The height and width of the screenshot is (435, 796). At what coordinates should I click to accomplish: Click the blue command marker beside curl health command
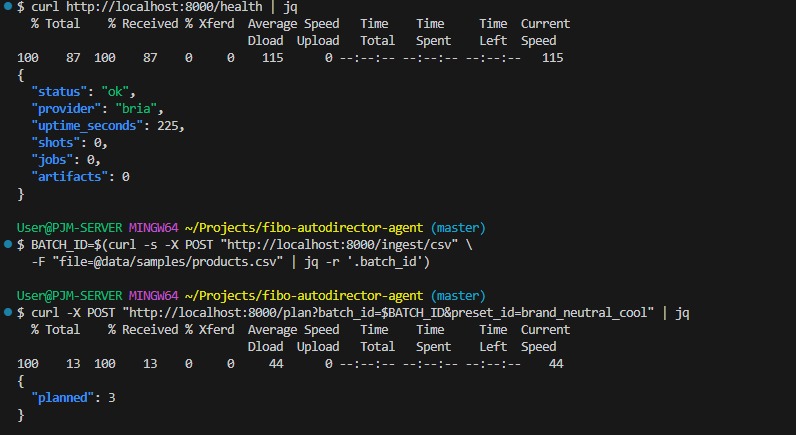tap(8, 6)
